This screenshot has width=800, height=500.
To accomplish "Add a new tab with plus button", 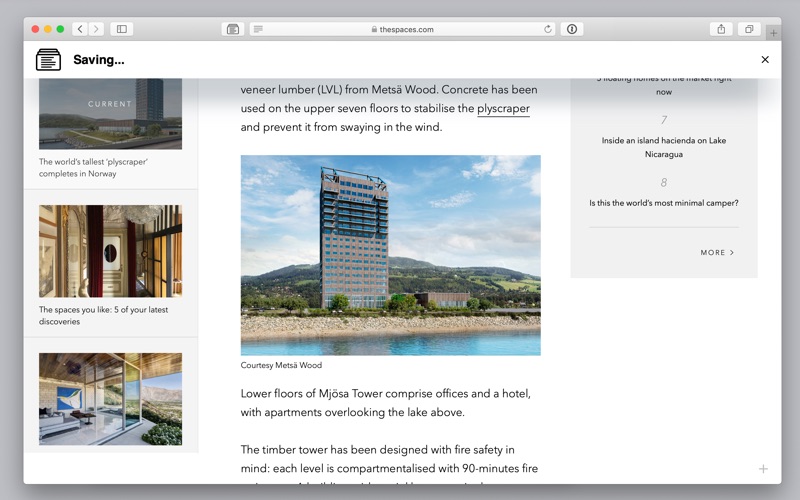I will click(773, 33).
